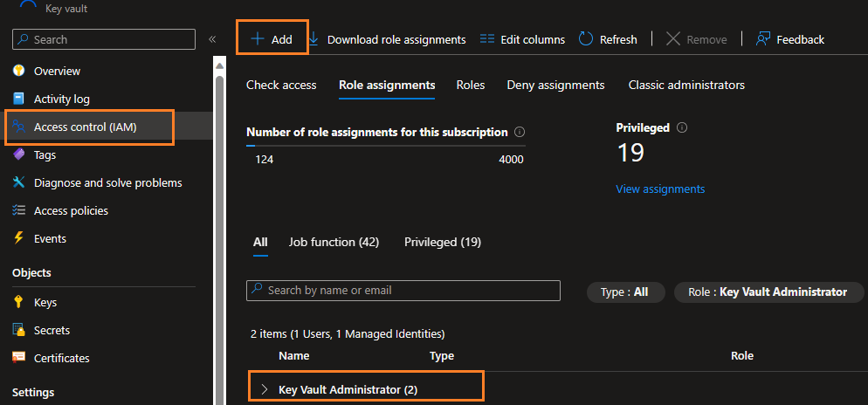
Task: Click the Secrets lock icon
Action: [19, 330]
